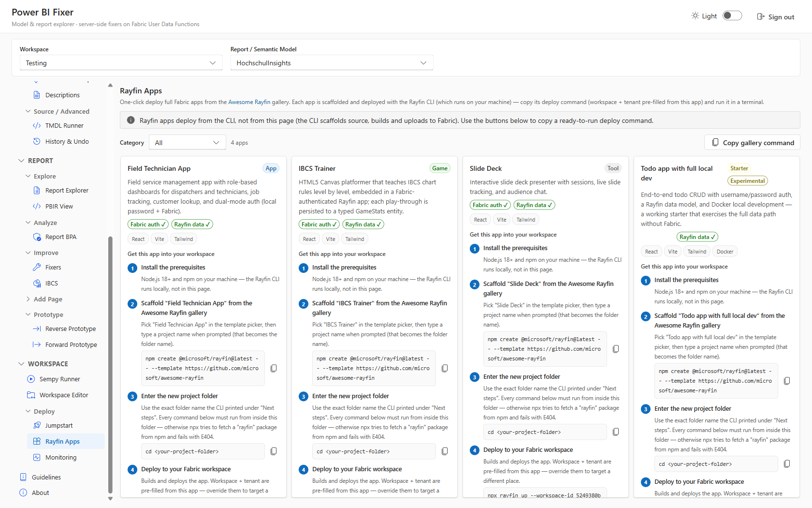The image size is (812, 508).
Task: Click the Reverse Prototype arrow icon
Action: tap(37, 329)
